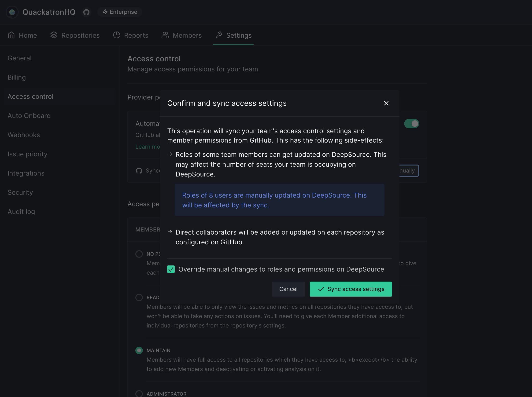Select the MAINTAIN permission radio button
This screenshot has width=532, height=397.
pos(139,350)
